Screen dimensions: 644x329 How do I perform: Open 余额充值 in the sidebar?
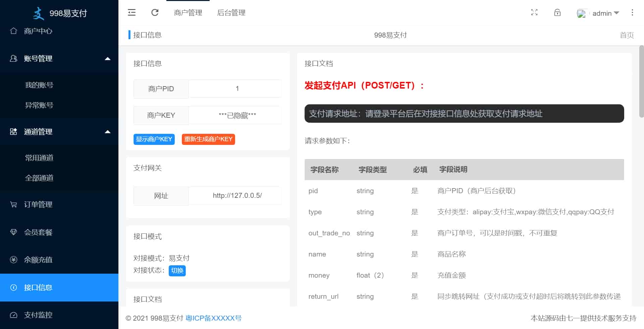(x=38, y=260)
